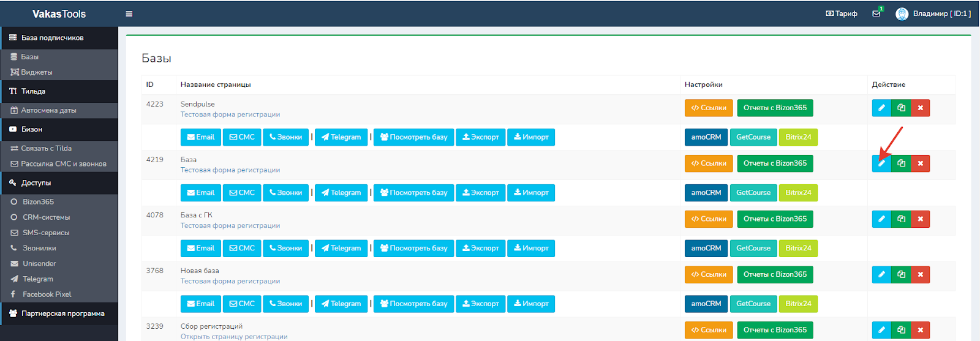Expand the База подписчиков sidebar section
Viewport: 980px width, 341px height.
53,38
